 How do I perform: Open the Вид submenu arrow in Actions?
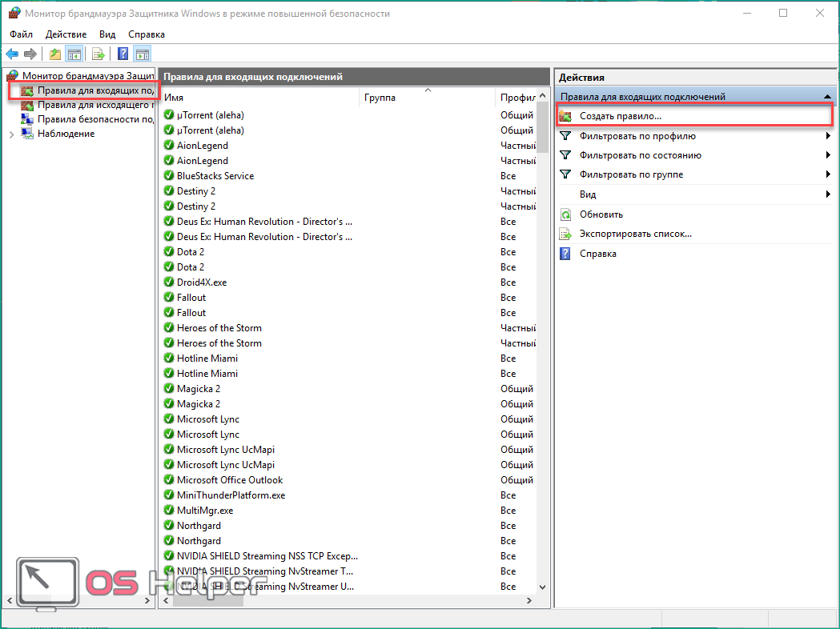828,194
